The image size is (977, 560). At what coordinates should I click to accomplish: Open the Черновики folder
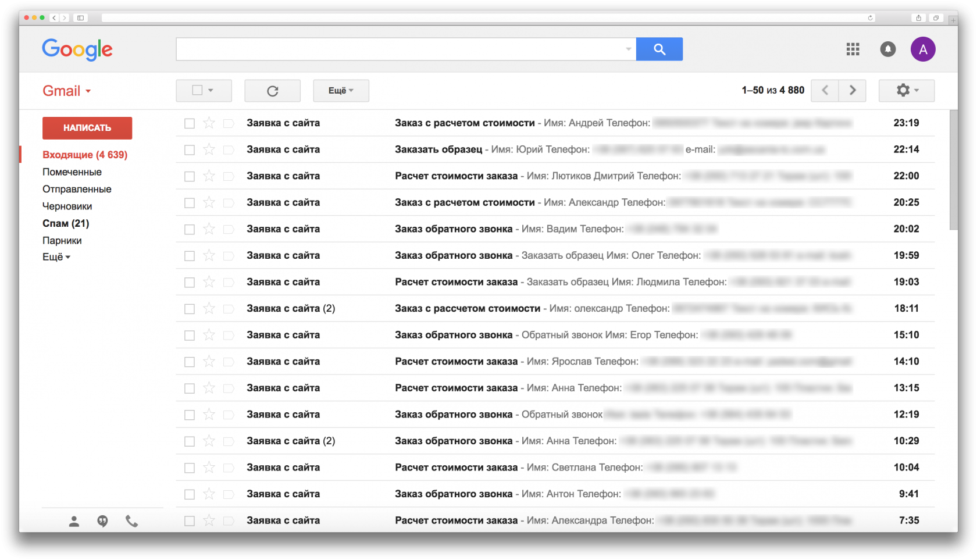click(x=67, y=206)
